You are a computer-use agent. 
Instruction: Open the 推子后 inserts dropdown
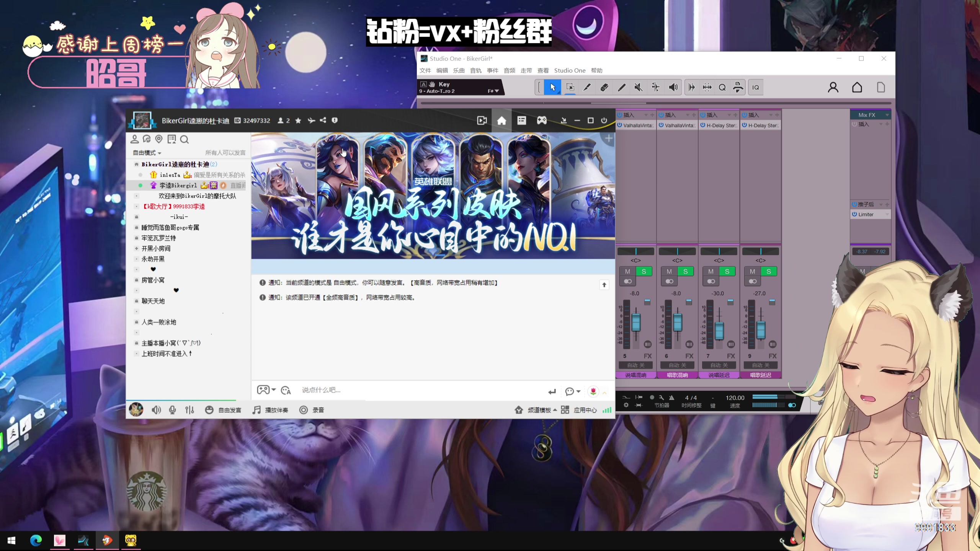(x=881, y=204)
